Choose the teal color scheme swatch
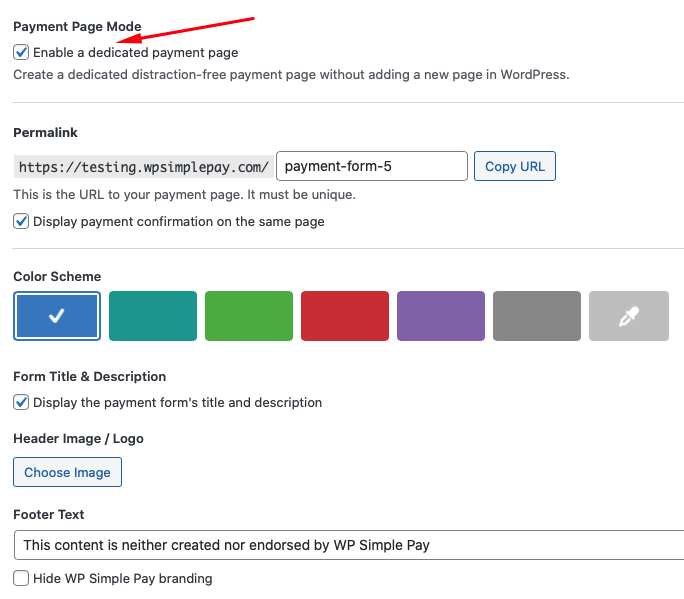 pos(153,316)
